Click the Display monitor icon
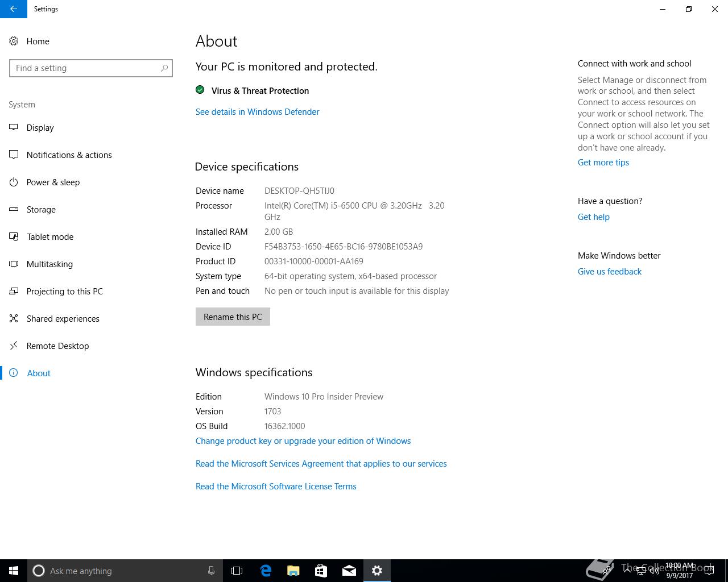This screenshot has height=582, width=728. pos(14,127)
